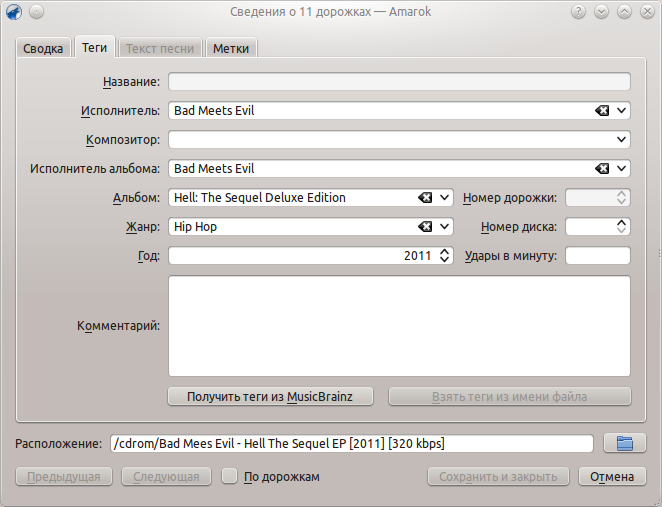Click the Исполнитель field text Bad Meets Evil

214,111
